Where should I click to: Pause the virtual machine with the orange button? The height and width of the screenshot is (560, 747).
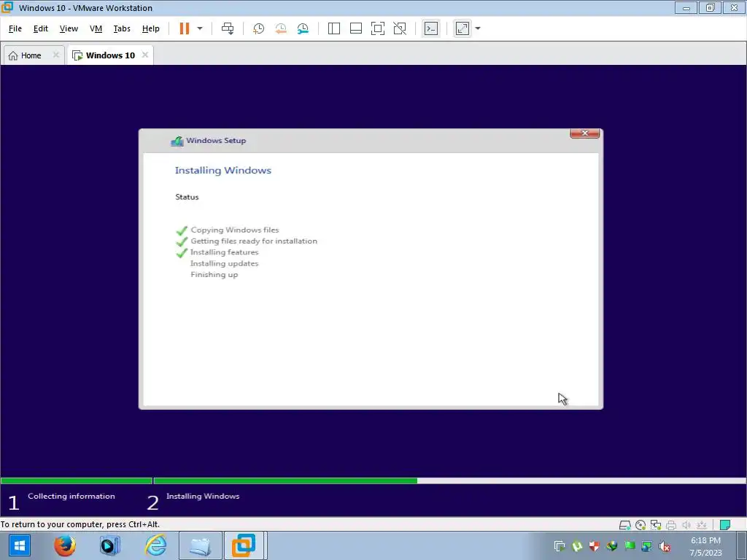pyautogui.click(x=185, y=28)
